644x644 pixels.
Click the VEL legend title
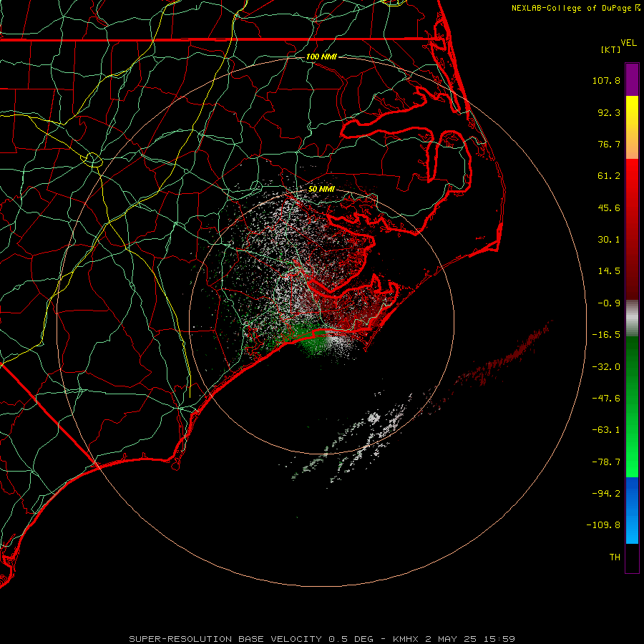tap(629, 43)
